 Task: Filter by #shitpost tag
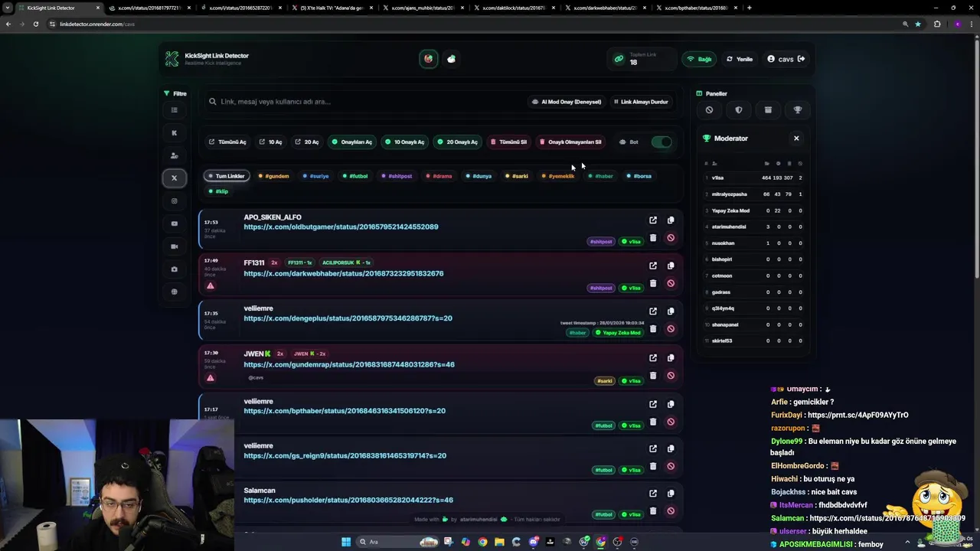click(397, 176)
